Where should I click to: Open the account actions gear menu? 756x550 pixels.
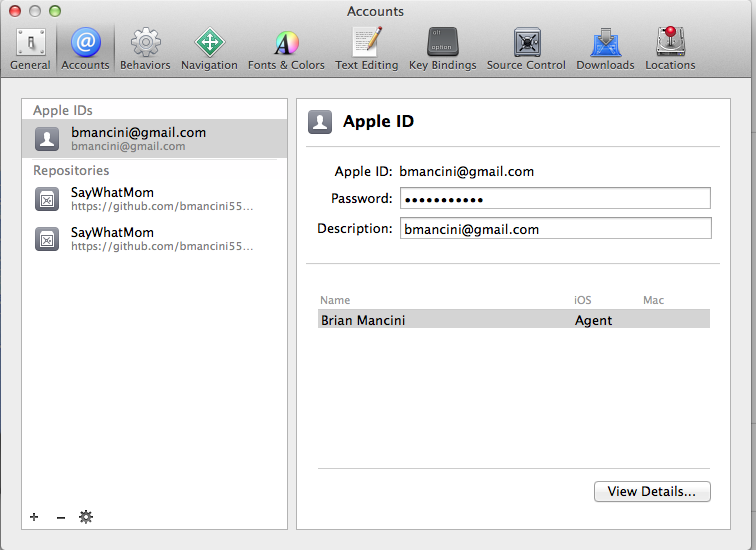point(86,517)
